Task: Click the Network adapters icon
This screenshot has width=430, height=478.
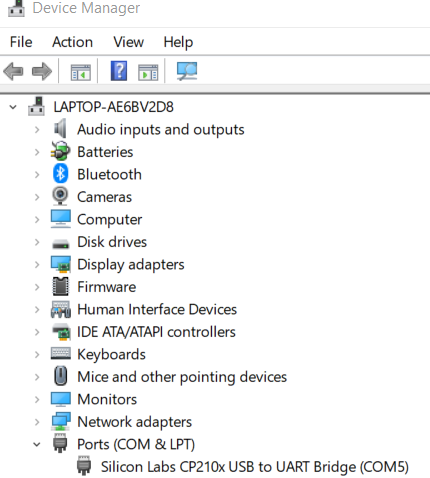Action: (61, 422)
